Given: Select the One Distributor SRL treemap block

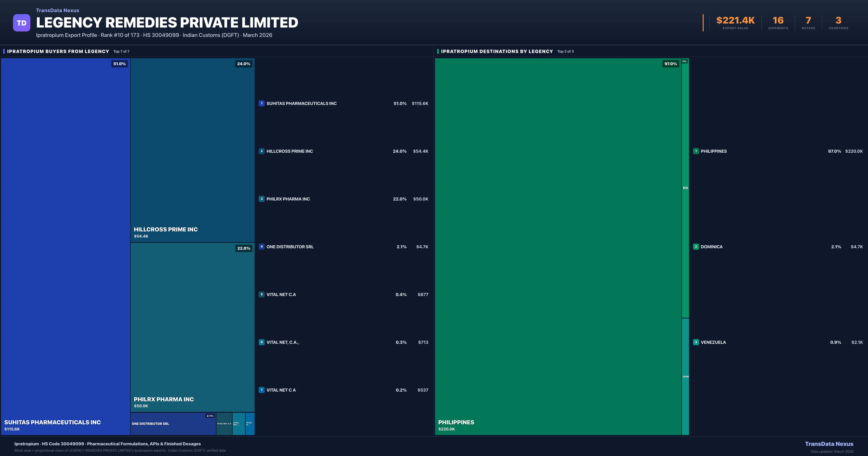Looking at the screenshot, I should point(173,424).
